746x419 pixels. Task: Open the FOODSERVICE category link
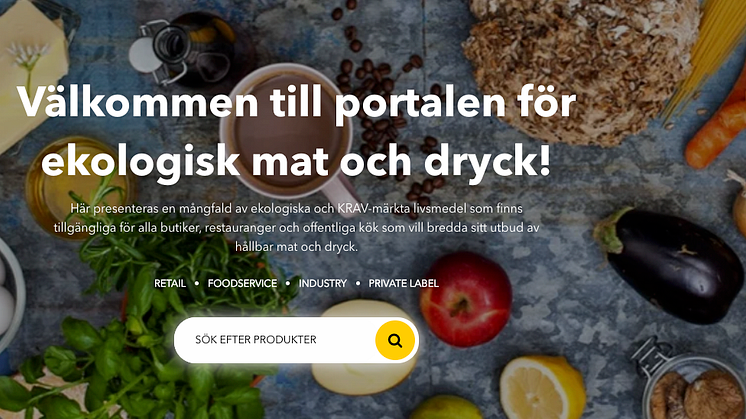(242, 283)
